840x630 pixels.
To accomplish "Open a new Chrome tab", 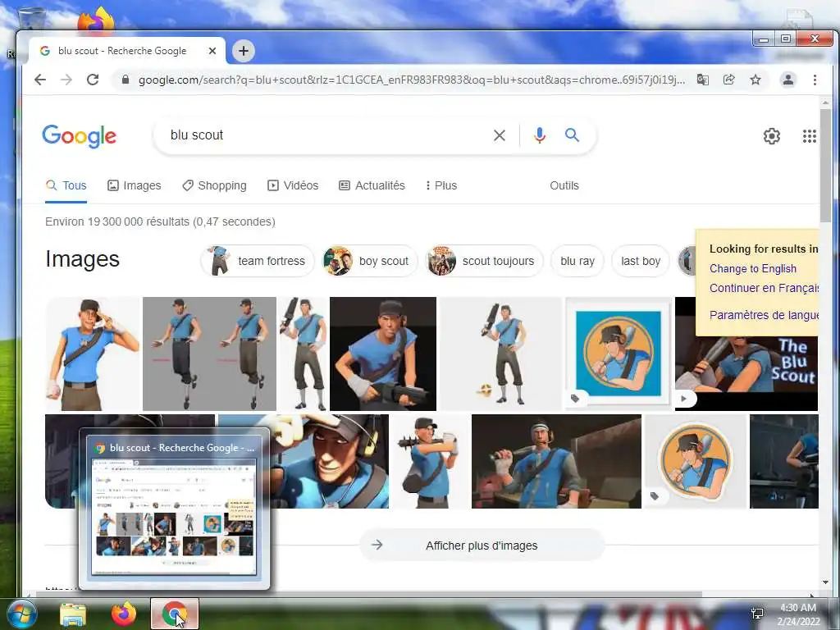I will [243, 51].
